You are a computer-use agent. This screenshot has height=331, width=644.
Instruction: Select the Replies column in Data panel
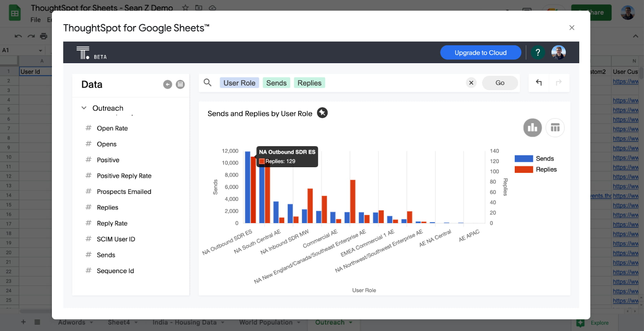coord(107,207)
